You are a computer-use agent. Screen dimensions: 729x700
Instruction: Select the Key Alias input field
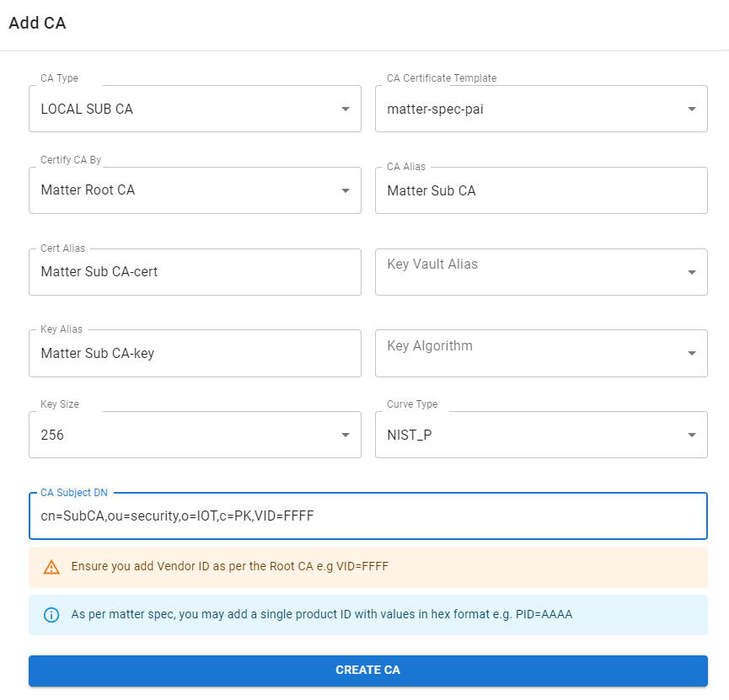click(194, 354)
